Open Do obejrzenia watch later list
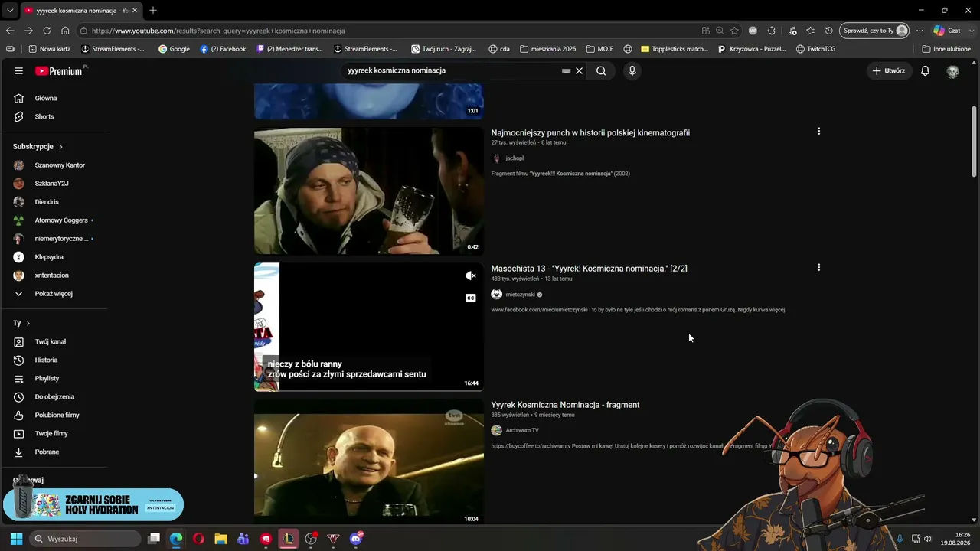This screenshot has height=551, width=980. 54,396
